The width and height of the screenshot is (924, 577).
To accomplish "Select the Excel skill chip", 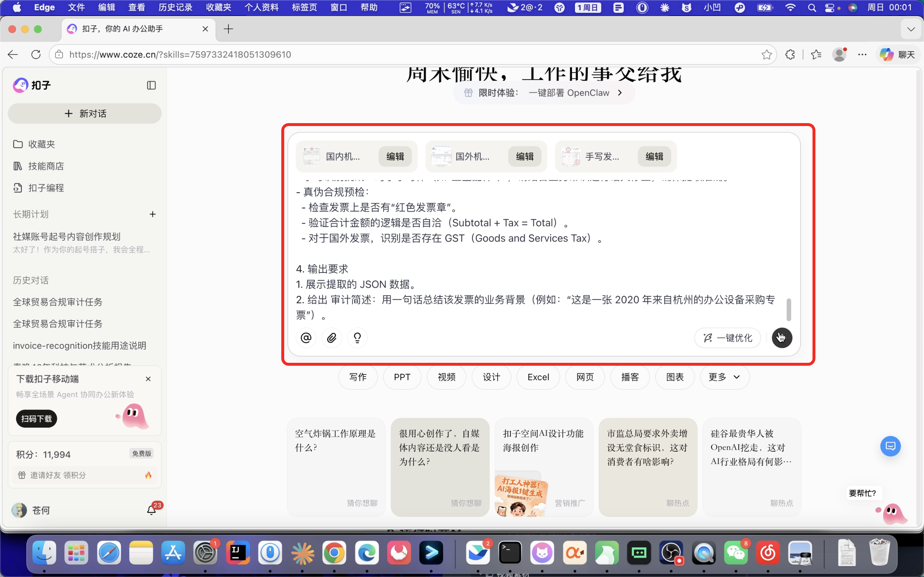I will (x=538, y=377).
